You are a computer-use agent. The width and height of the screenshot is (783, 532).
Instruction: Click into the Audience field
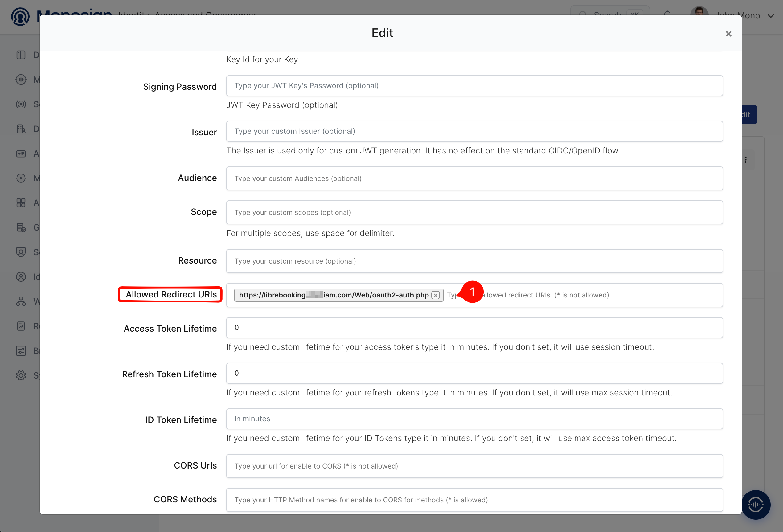(474, 178)
